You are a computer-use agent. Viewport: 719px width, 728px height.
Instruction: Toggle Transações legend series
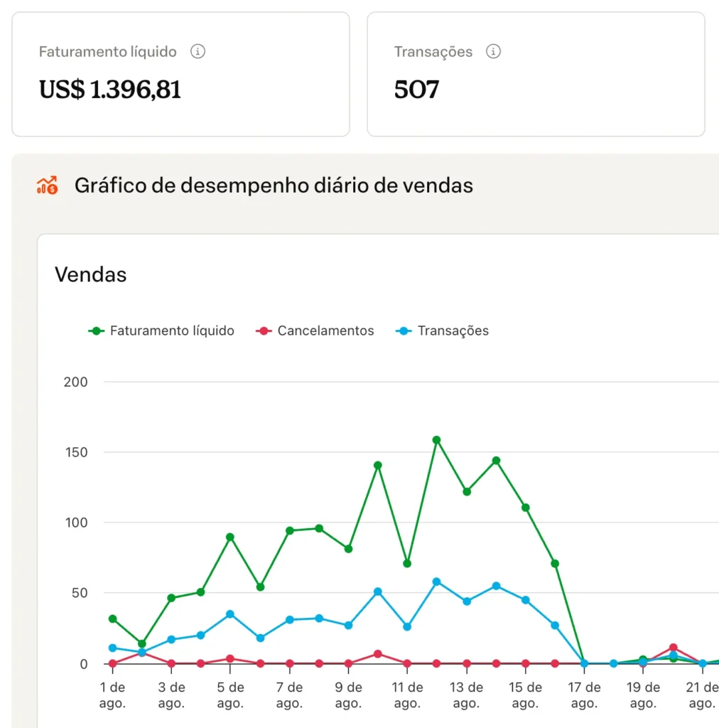442,331
